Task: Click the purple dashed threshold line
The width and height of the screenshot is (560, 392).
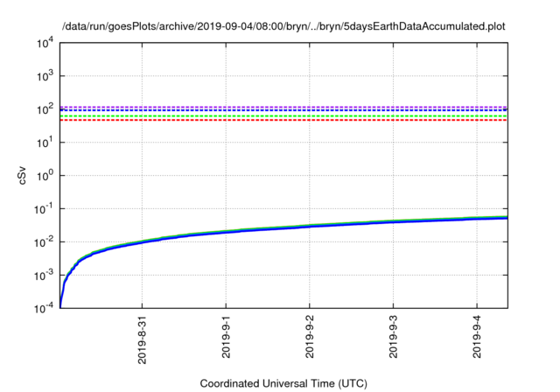Action: 283,107
